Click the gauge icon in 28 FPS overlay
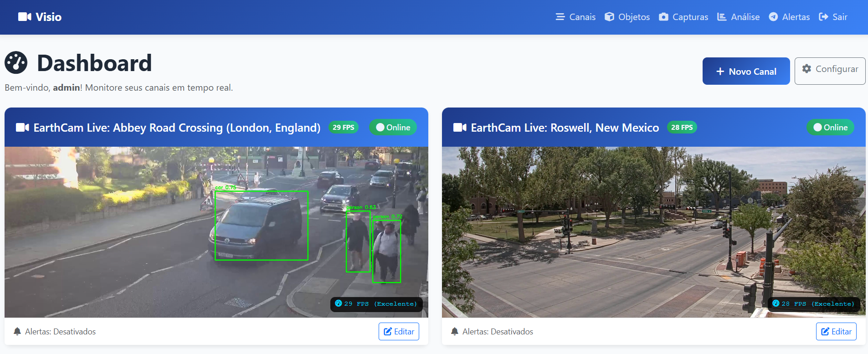Image resolution: width=868 pixels, height=354 pixels. point(776,303)
